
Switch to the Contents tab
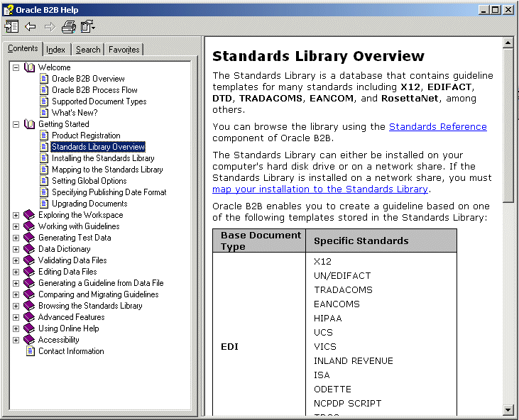23,49
